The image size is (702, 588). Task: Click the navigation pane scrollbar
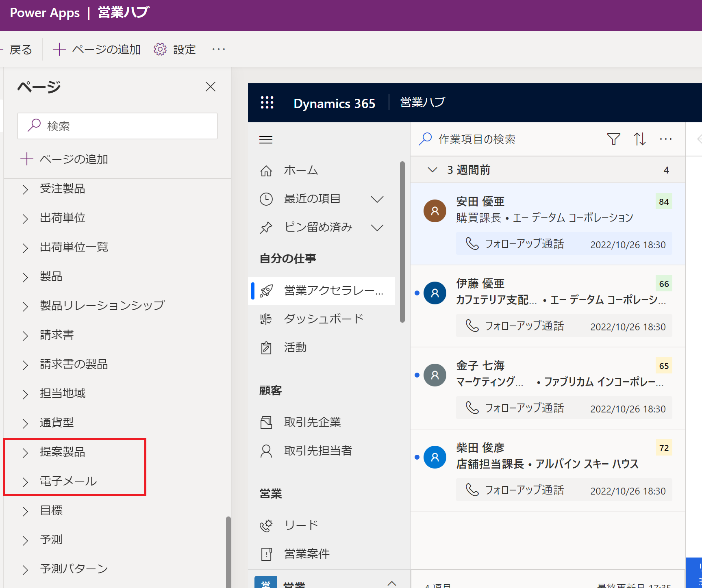[402, 242]
